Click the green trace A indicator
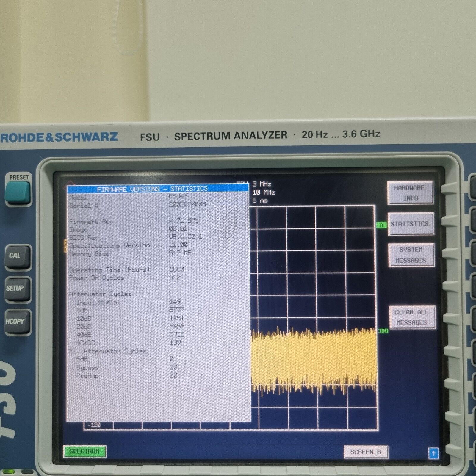The image size is (476, 476). click(381, 225)
